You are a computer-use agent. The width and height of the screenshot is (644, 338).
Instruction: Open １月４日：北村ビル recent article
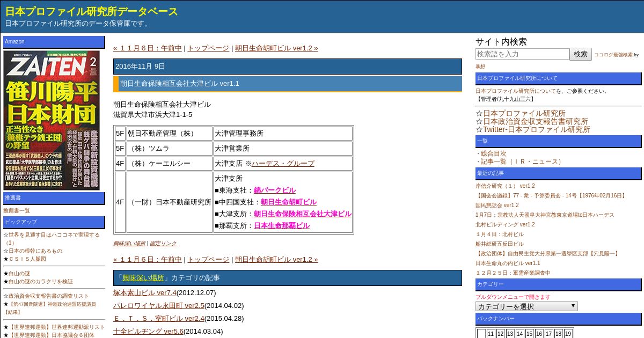point(500,234)
